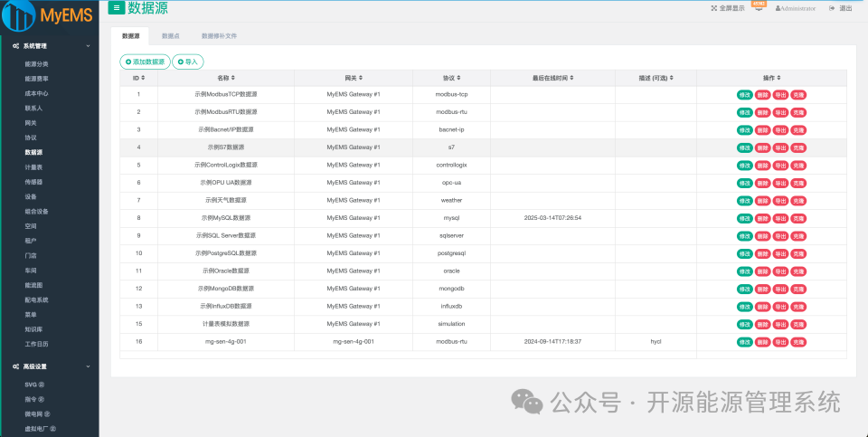868x437 pixels.
Task: Click the 添加数据源 button
Action: [x=145, y=62]
